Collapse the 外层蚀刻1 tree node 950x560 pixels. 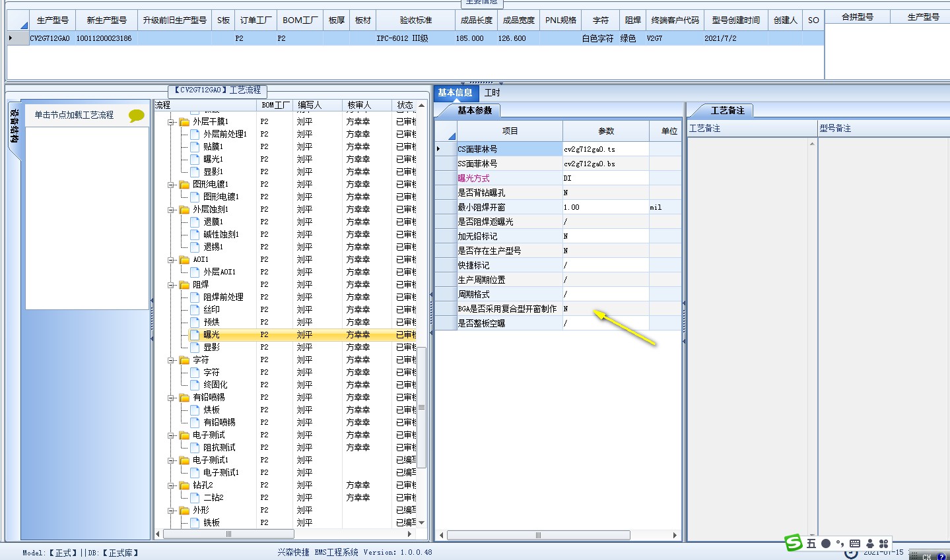(x=171, y=210)
